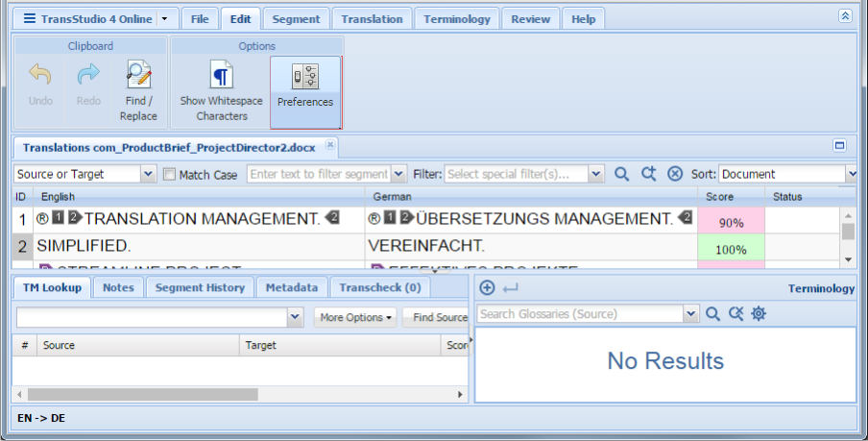
Task: Click the Status column header
Action: point(802,197)
